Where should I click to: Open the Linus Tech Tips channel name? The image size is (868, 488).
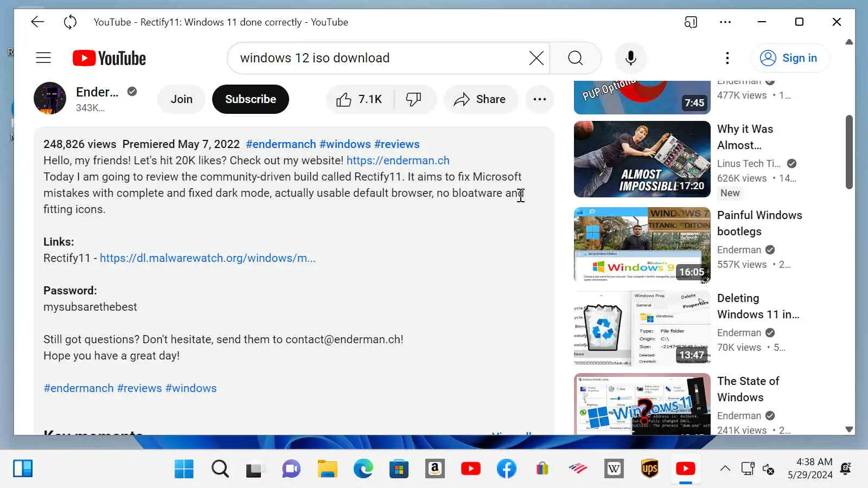click(749, 163)
